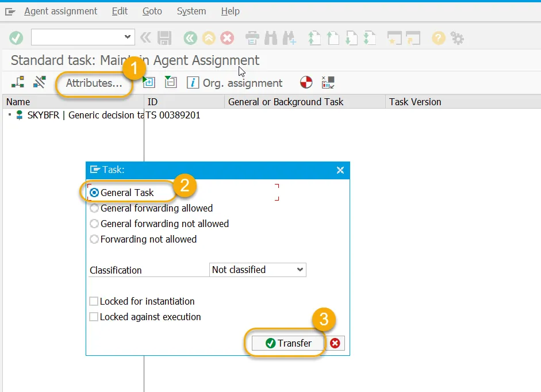Click the green Enter checkmark icon

point(16,38)
